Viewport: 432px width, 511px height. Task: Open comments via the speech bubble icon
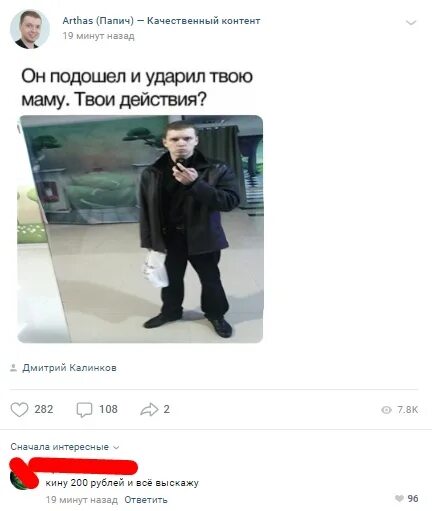pos(84,410)
